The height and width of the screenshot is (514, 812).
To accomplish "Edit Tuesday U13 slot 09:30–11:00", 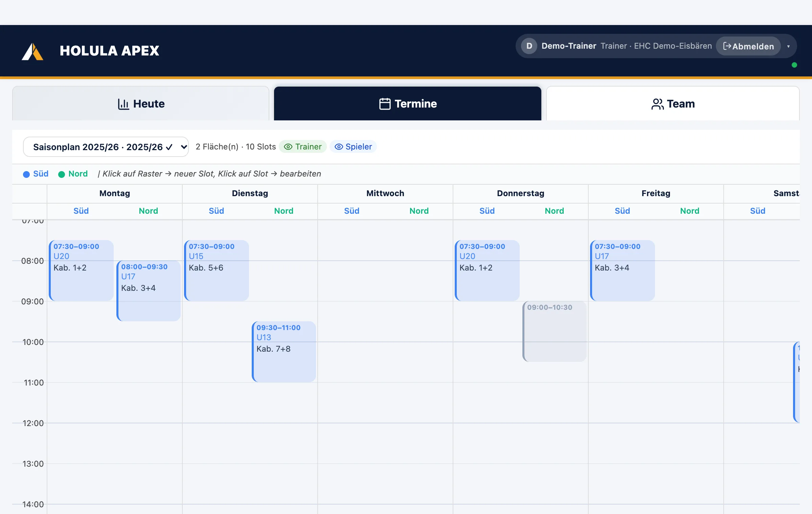I will pos(284,352).
